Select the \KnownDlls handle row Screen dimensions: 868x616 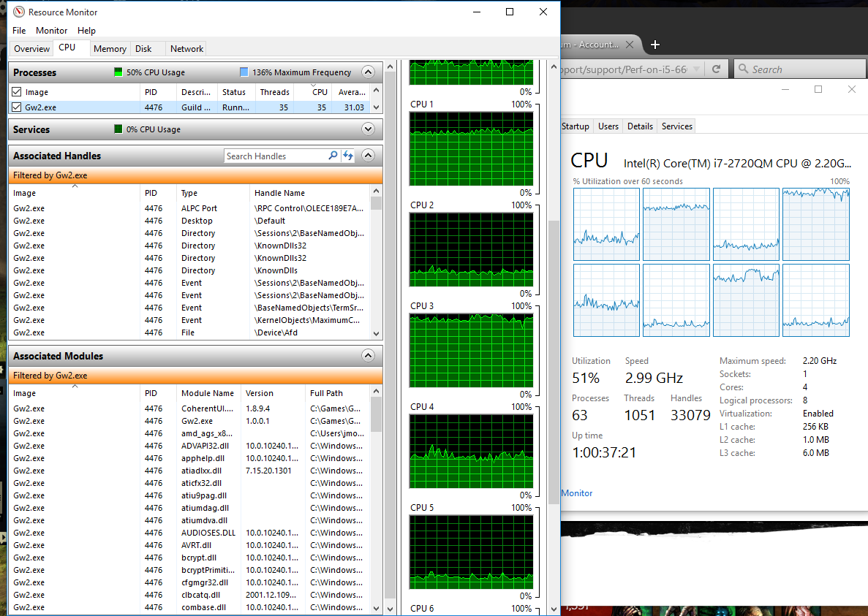[190, 270]
